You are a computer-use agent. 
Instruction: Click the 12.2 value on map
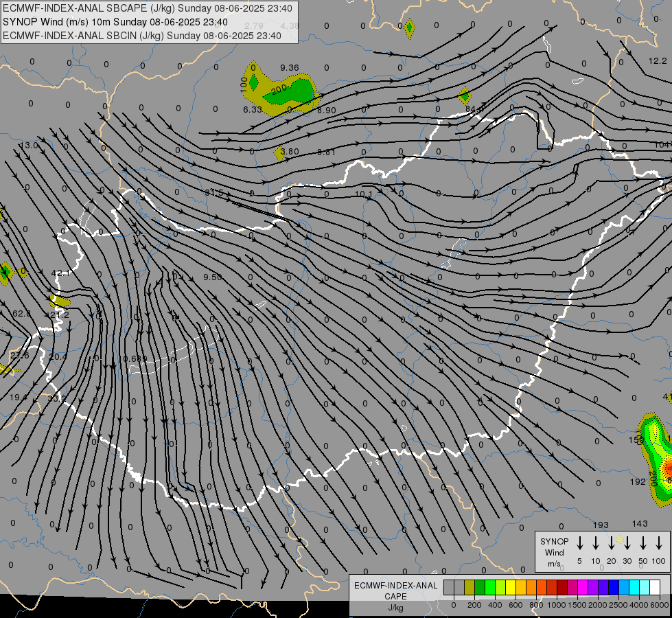tap(658, 61)
